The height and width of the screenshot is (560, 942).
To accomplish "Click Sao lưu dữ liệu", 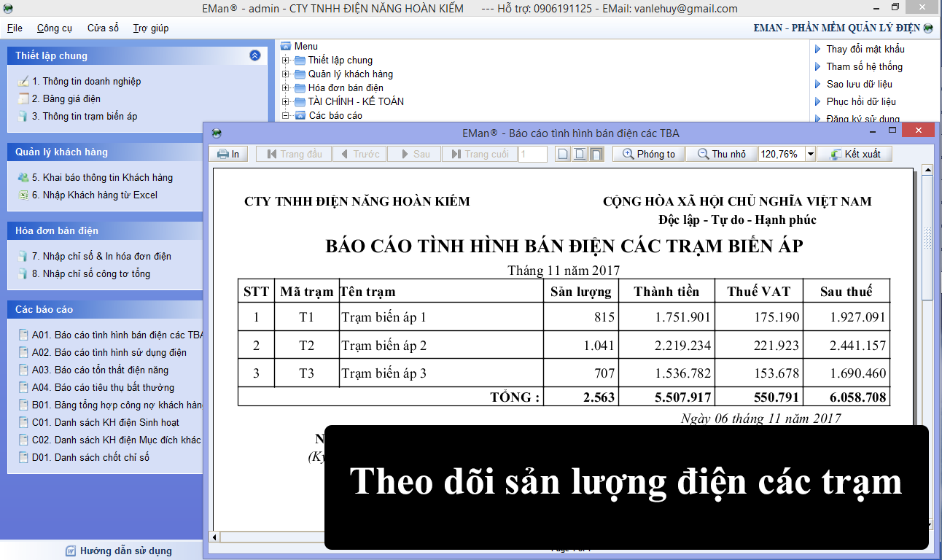I will pyautogui.click(x=859, y=84).
